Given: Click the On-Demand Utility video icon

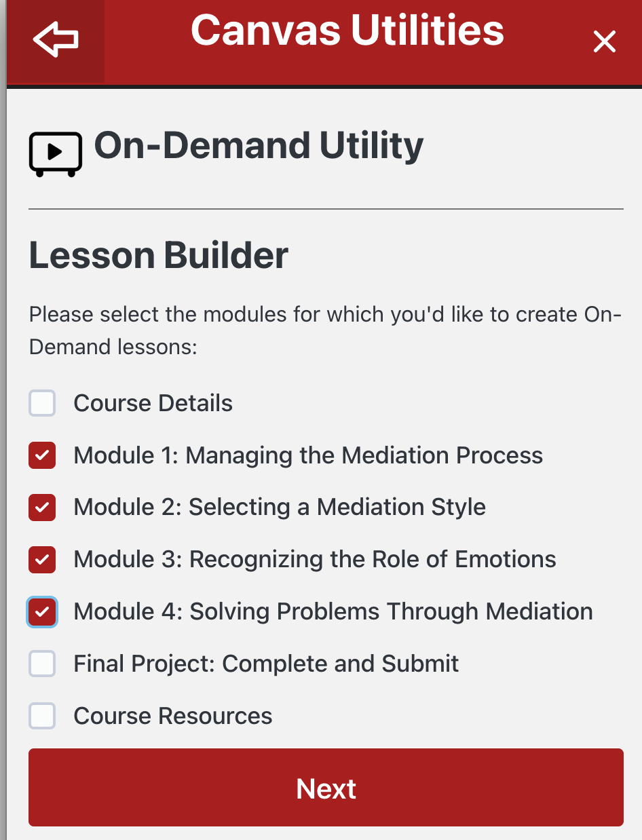Looking at the screenshot, I should point(56,154).
